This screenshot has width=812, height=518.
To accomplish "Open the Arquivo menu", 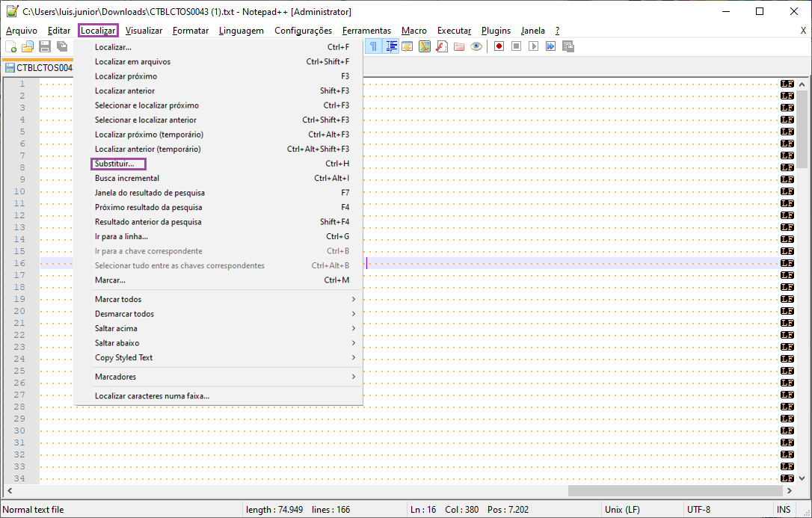I will pos(22,31).
